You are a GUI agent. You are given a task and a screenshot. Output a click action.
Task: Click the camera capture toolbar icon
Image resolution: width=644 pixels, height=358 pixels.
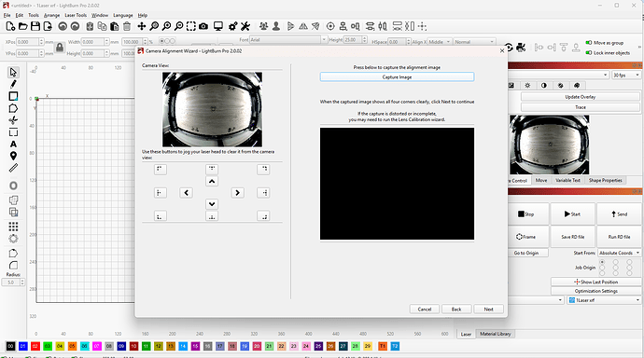(x=203, y=26)
